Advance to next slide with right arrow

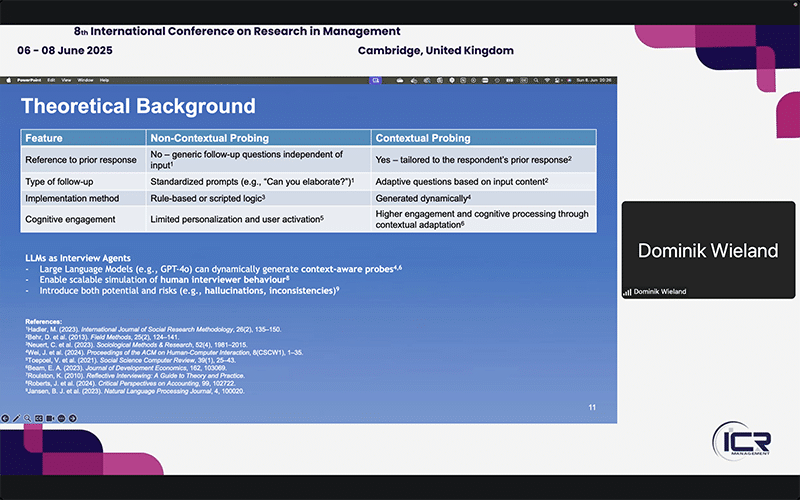click(73, 418)
